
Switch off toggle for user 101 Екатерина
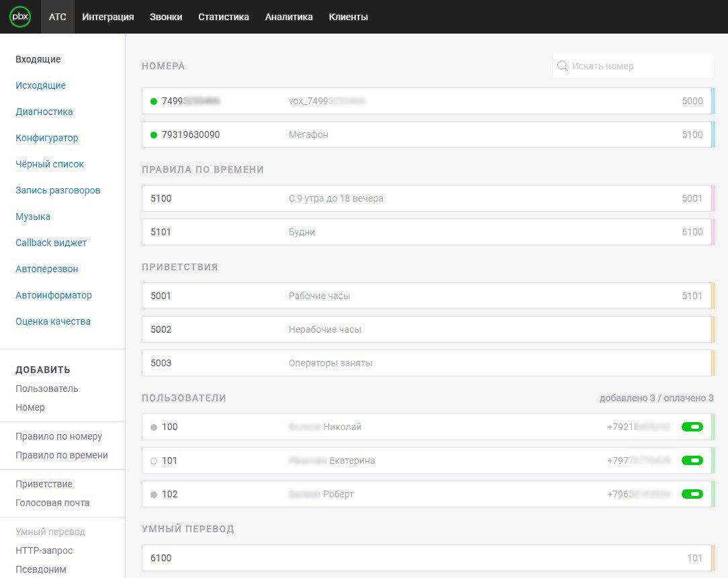tap(692, 460)
